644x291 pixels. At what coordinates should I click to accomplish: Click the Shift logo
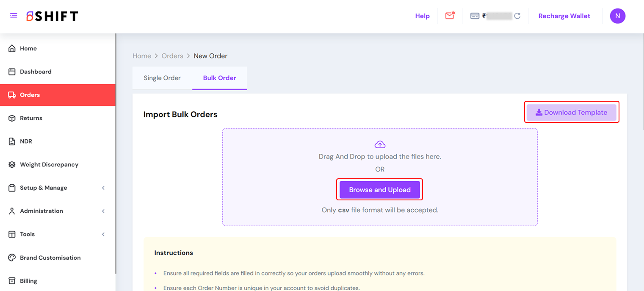click(52, 16)
